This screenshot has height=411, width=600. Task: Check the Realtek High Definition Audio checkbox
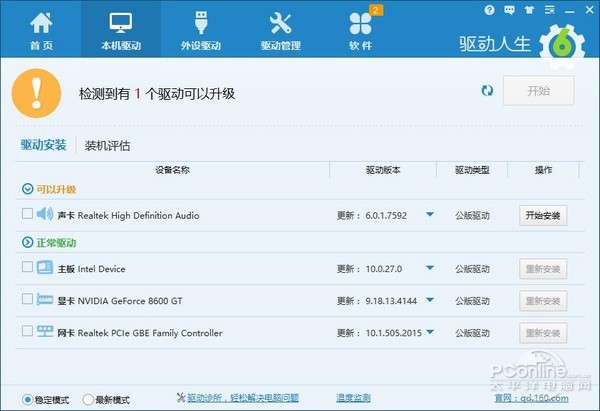[26, 214]
